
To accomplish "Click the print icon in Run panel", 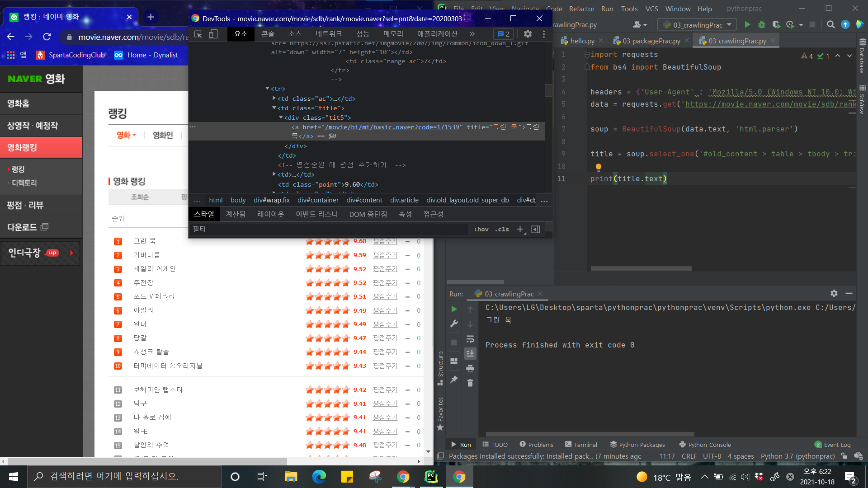I will pyautogui.click(x=470, y=369).
